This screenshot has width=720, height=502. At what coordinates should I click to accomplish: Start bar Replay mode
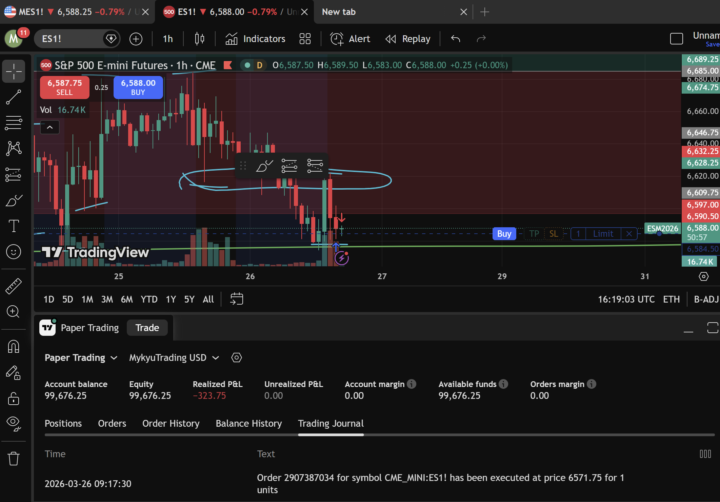(x=408, y=39)
